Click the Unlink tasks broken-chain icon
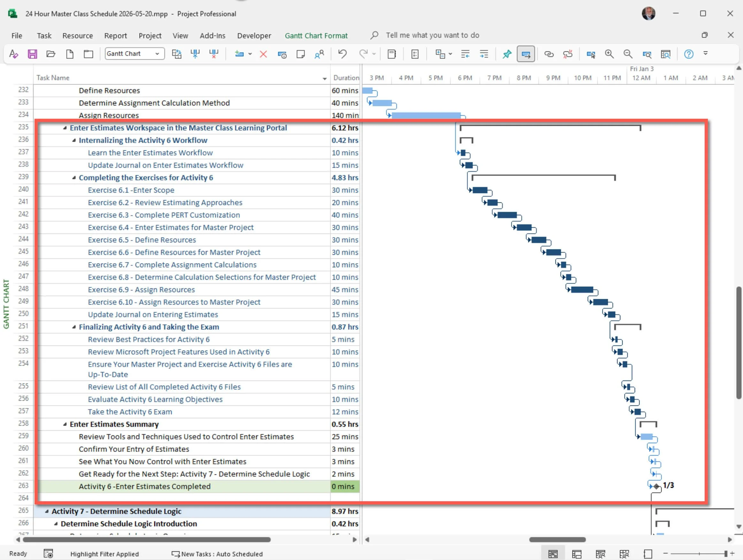 tap(568, 54)
